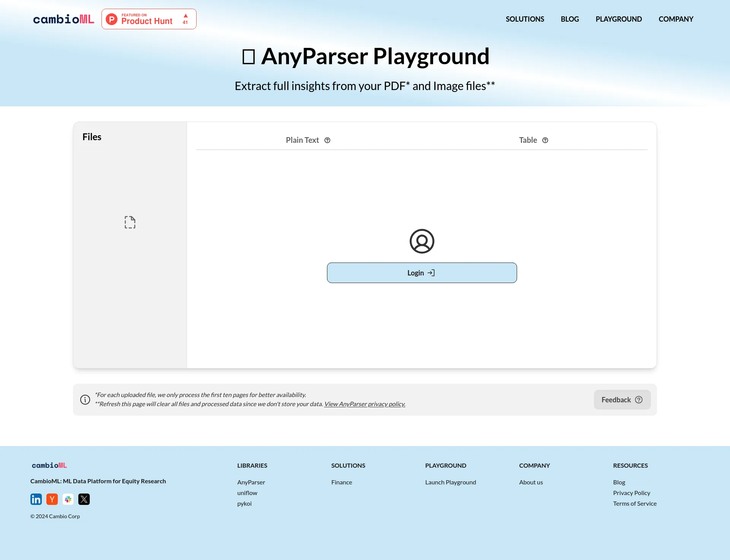
Task: Open the Terms of Service footer link
Action: click(635, 503)
